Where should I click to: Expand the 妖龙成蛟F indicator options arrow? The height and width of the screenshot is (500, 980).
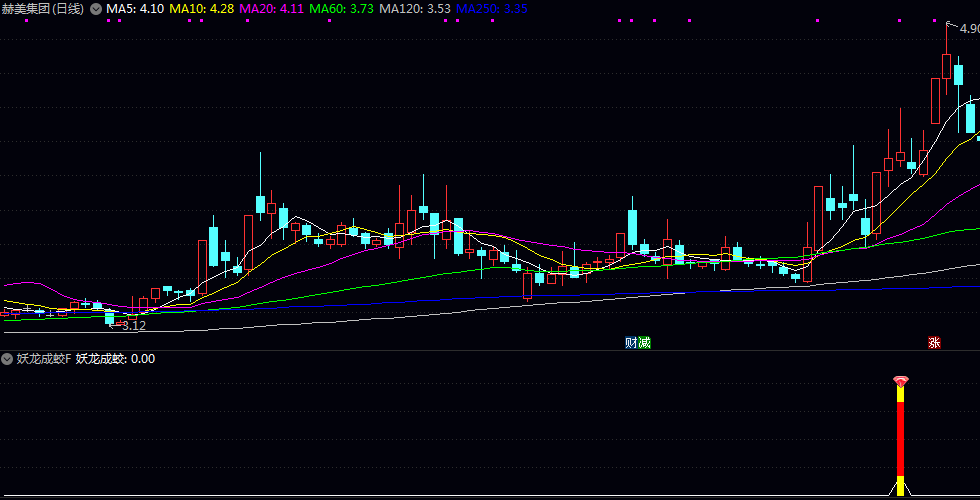(x=8, y=359)
